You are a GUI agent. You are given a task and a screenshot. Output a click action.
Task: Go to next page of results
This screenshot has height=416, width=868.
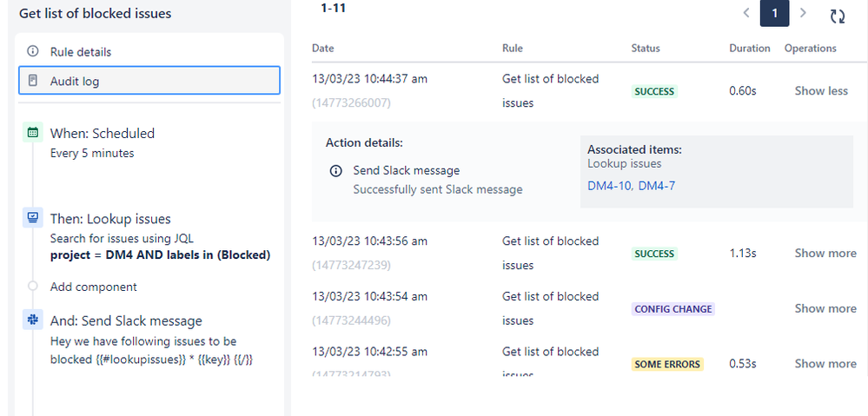[x=803, y=13]
